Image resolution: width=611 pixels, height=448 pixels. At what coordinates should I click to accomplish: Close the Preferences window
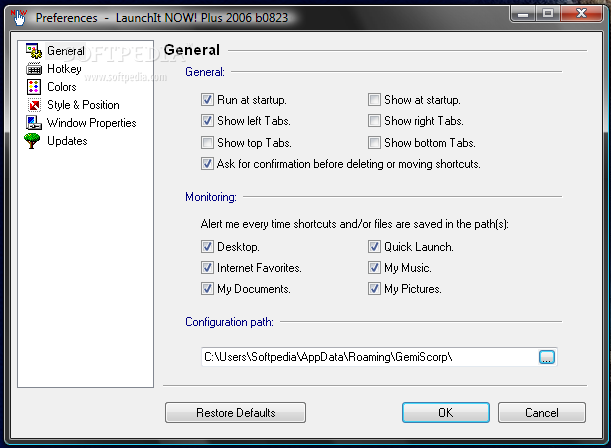tap(581, 14)
